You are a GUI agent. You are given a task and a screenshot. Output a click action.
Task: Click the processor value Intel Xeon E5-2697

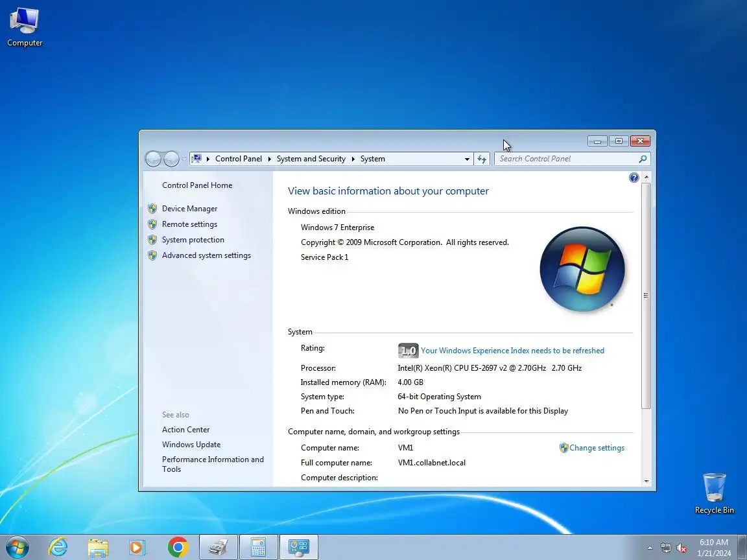coord(490,368)
